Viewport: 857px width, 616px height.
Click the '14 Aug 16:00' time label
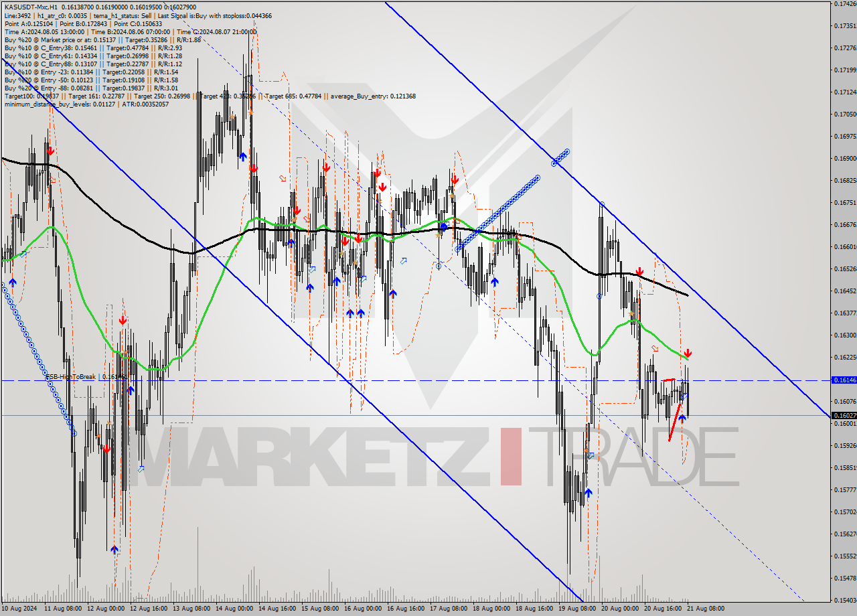(x=277, y=609)
